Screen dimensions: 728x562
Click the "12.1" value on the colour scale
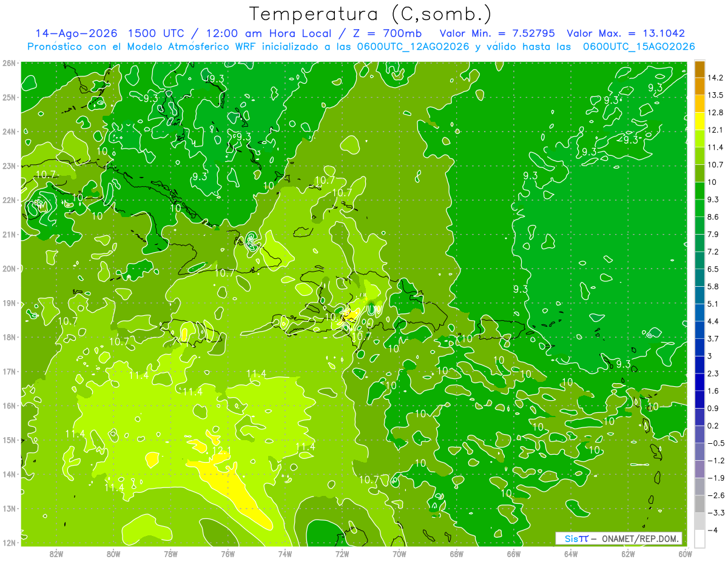[x=715, y=130]
